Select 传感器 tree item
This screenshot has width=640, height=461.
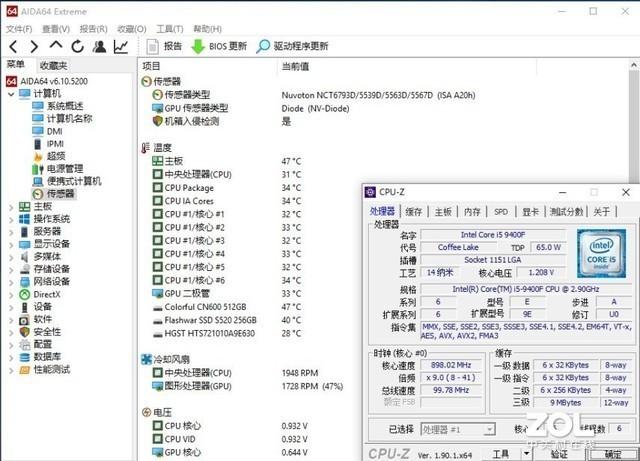pyautogui.click(x=53, y=194)
